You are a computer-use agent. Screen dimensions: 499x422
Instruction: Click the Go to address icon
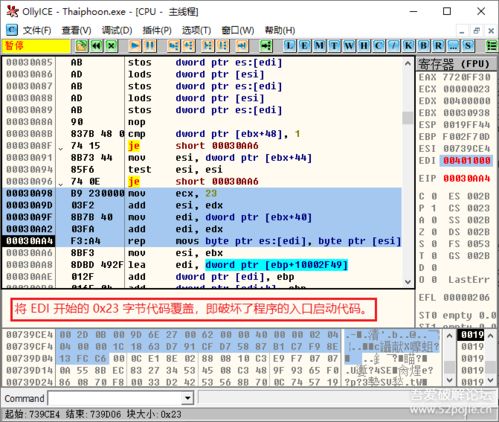click(266, 46)
